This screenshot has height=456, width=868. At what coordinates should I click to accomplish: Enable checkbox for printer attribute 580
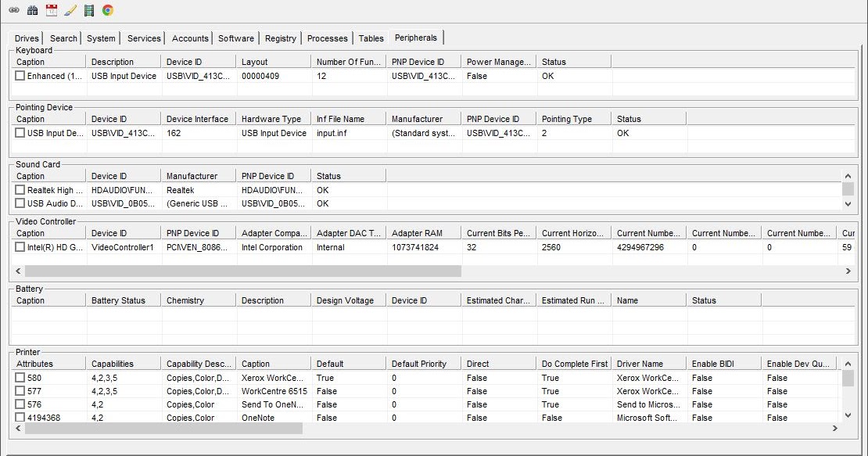pos(20,378)
